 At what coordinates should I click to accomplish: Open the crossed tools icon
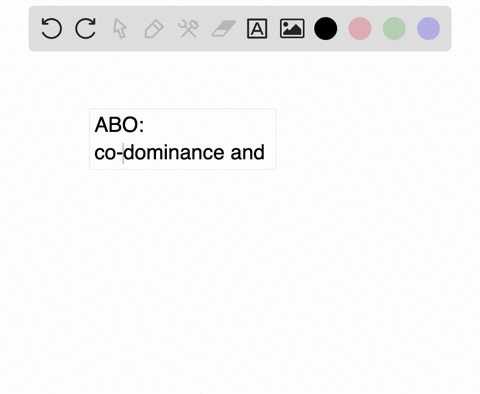pyautogui.click(x=188, y=29)
